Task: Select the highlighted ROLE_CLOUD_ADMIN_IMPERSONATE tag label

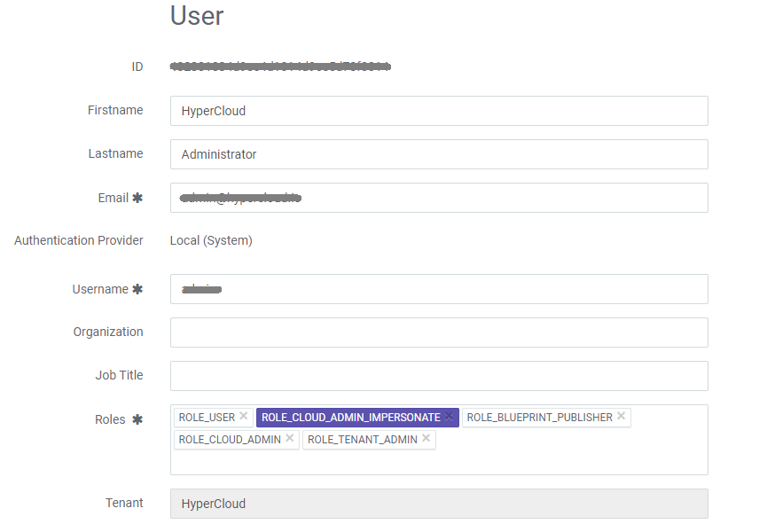Action: [350, 418]
